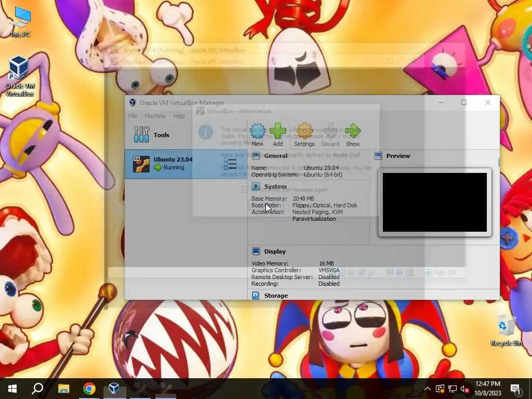532x399 pixels.
Task: Click the VirtualBox Manager title bar logo
Action: (x=132, y=102)
